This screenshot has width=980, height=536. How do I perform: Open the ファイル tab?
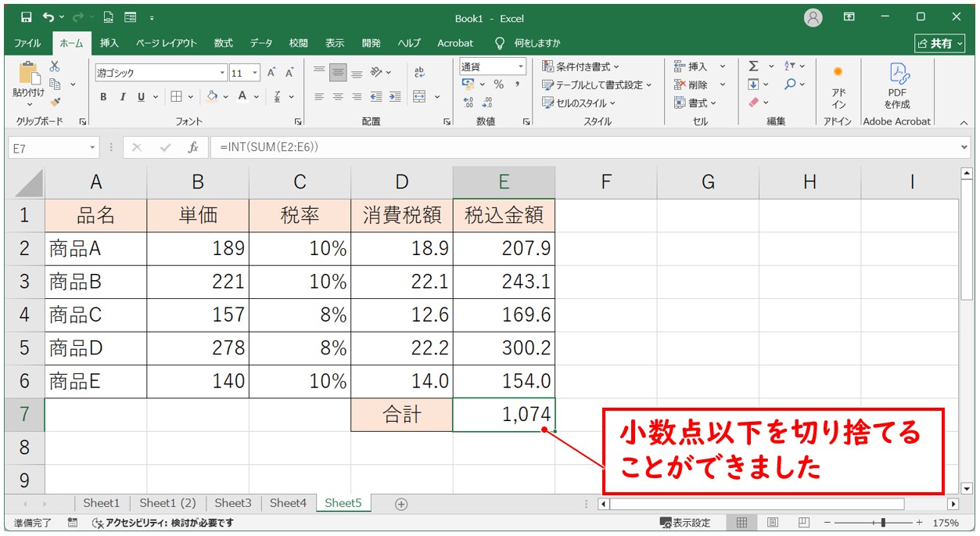(28, 43)
